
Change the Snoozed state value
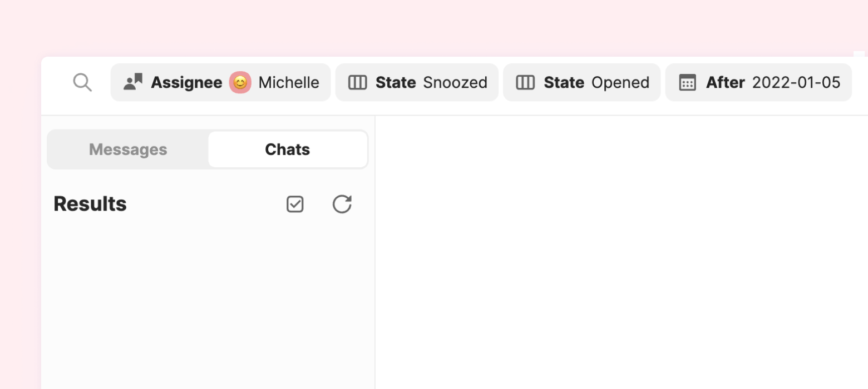pos(455,82)
